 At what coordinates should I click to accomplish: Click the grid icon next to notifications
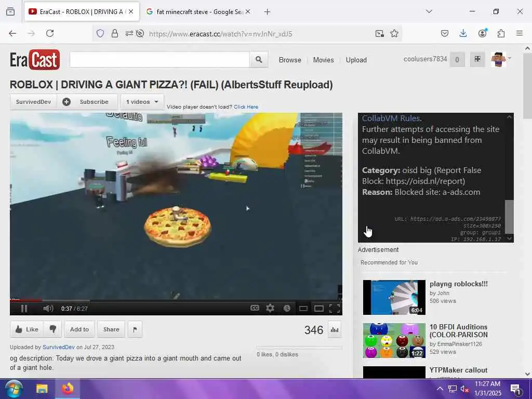click(x=477, y=59)
